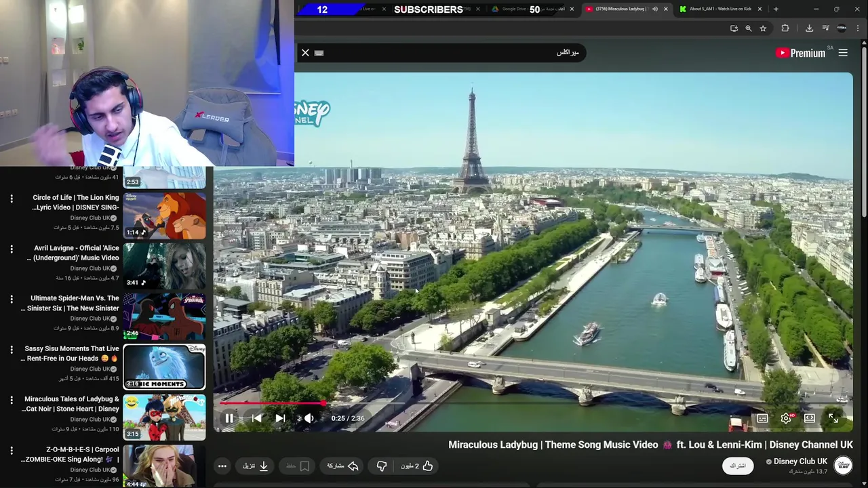Switch player to theater mode
This screenshot has width=868, height=488.
(810, 418)
